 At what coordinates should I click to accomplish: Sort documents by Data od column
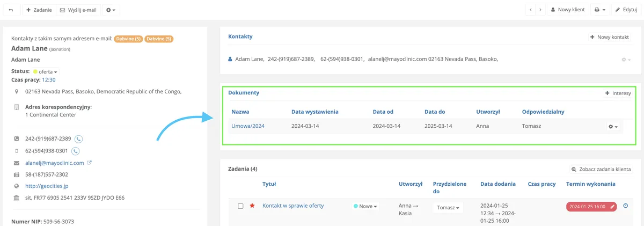pos(383,112)
